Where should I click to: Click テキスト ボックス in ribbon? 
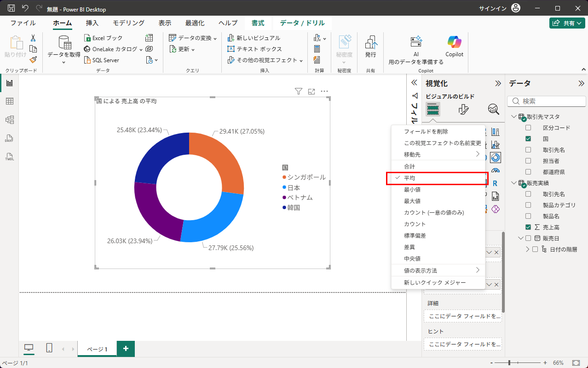[255, 49]
